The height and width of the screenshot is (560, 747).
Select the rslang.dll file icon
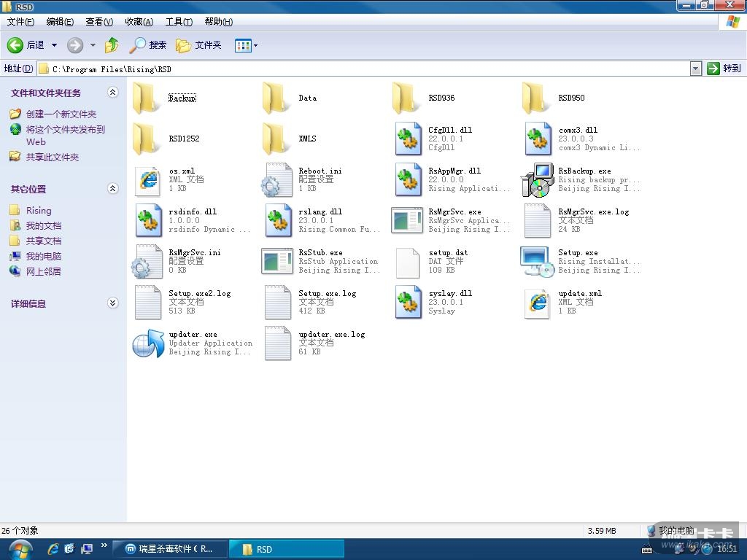tap(278, 220)
